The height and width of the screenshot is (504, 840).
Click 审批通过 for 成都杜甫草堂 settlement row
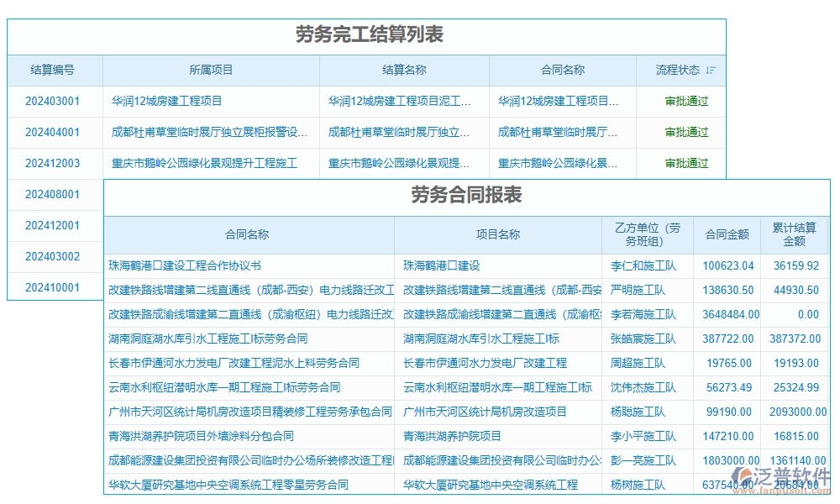pos(685,132)
